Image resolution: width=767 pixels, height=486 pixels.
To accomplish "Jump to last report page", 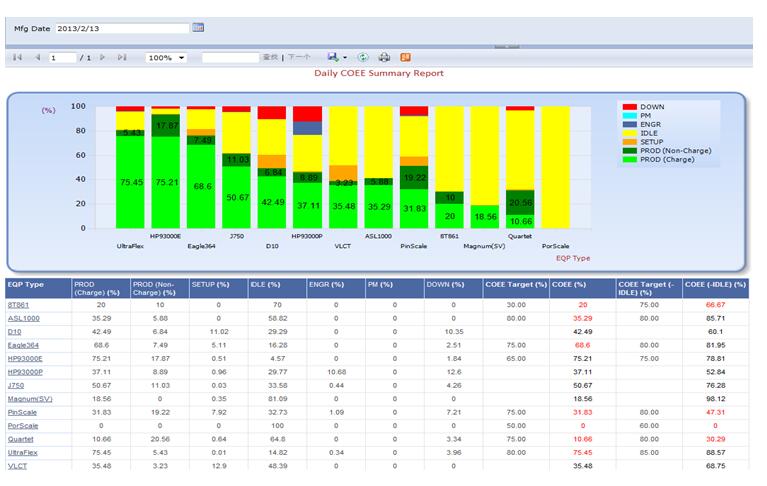I will click(x=123, y=58).
